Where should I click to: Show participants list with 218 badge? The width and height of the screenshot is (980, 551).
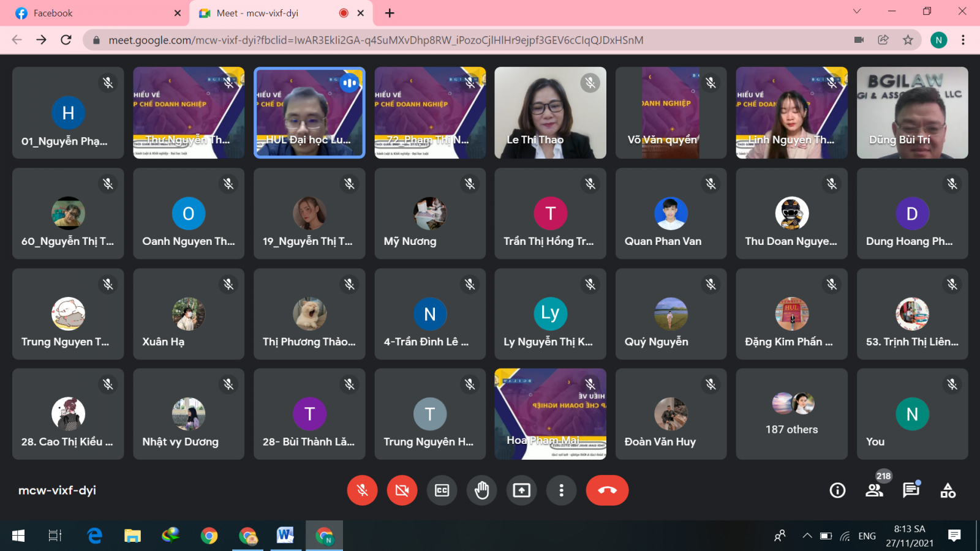[x=874, y=490]
